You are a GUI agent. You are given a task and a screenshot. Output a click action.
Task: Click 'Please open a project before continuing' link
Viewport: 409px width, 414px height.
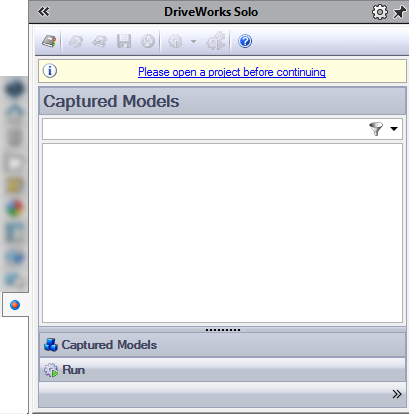[232, 72]
